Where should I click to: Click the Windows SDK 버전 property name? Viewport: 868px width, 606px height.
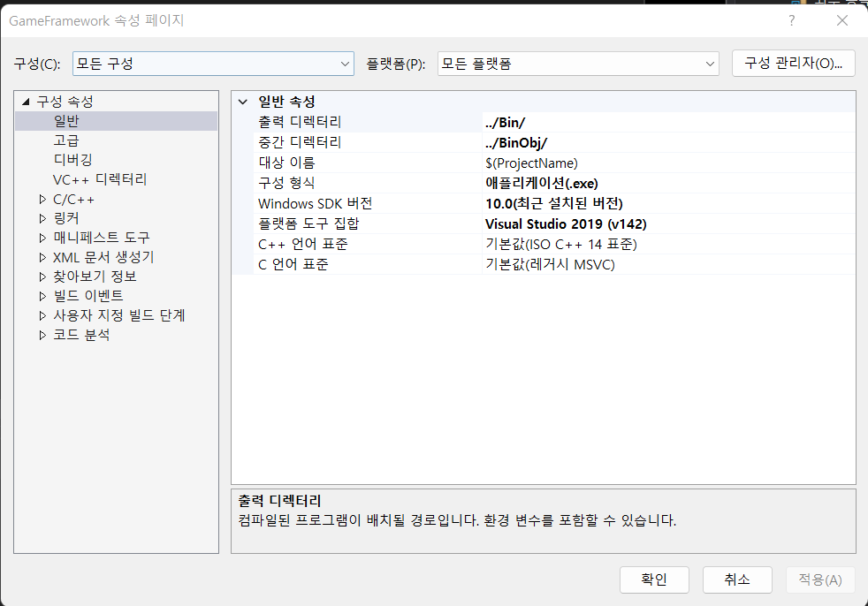(x=315, y=204)
